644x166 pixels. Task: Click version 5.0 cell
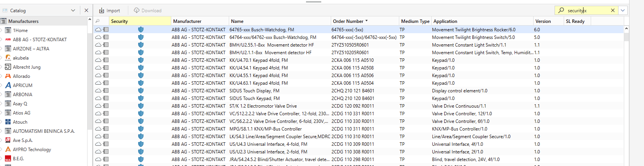537,37
